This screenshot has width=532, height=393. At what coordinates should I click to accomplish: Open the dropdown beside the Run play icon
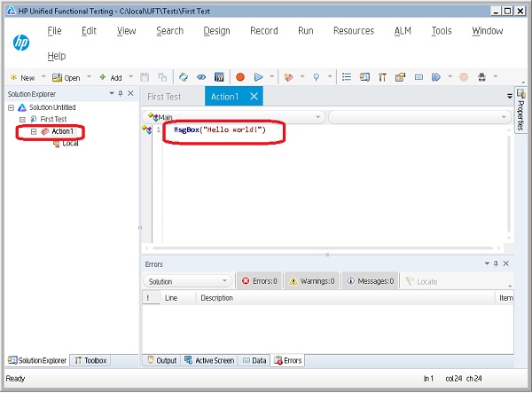click(x=272, y=76)
